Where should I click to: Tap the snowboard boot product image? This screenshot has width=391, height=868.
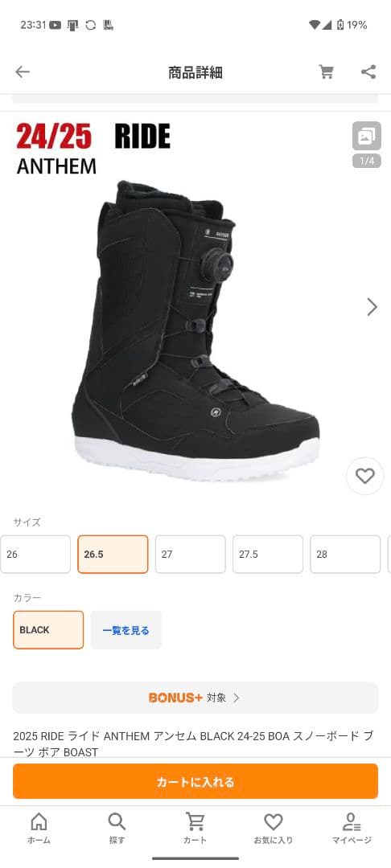click(x=195, y=330)
